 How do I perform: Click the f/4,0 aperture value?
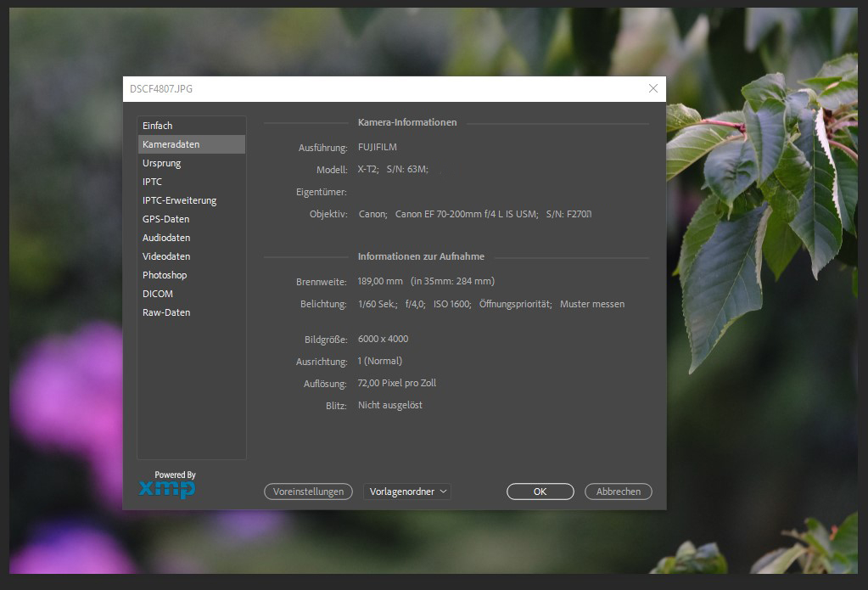point(415,304)
